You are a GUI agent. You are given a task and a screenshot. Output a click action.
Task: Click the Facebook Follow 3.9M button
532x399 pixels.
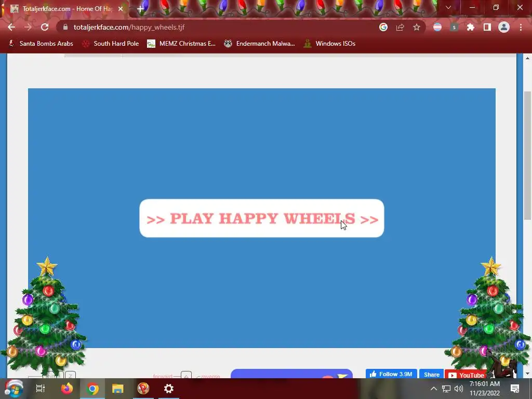391,374
